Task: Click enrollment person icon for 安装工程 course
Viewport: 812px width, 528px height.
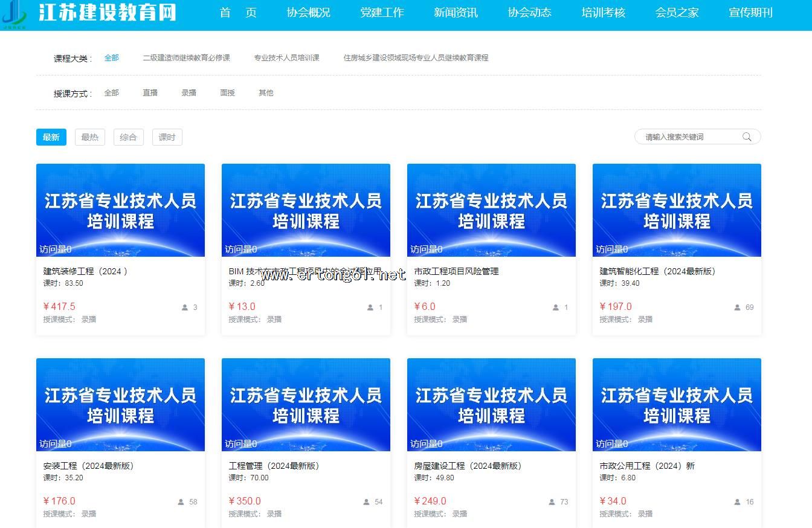Action: click(181, 502)
